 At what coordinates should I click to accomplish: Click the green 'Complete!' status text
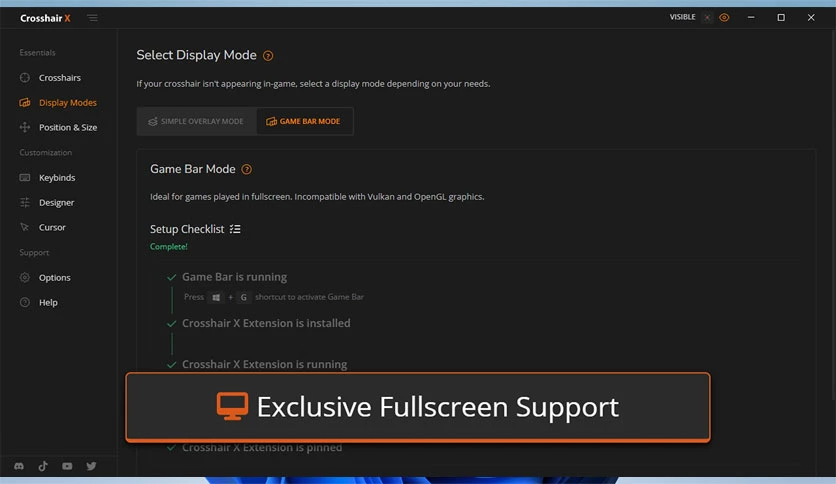168,247
